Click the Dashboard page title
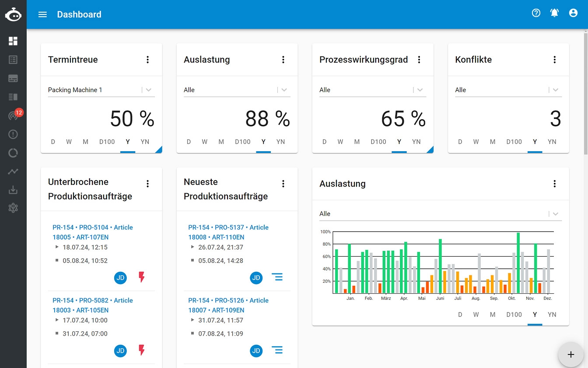Viewport: 588px width, 368px height. pyautogui.click(x=79, y=14)
